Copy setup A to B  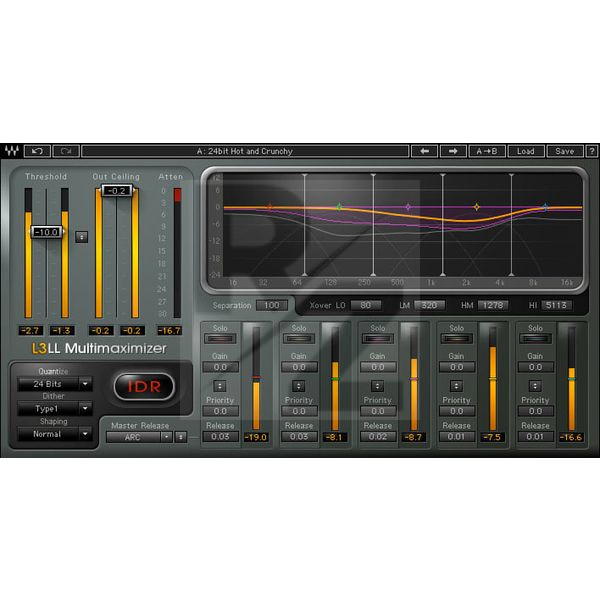(x=487, y=151)
